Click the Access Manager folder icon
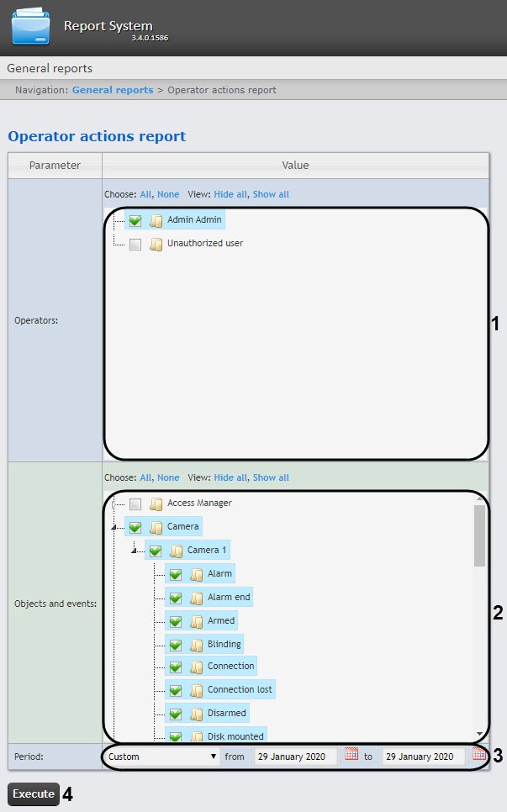Viewport: 507px width, 812px height. 156,504
